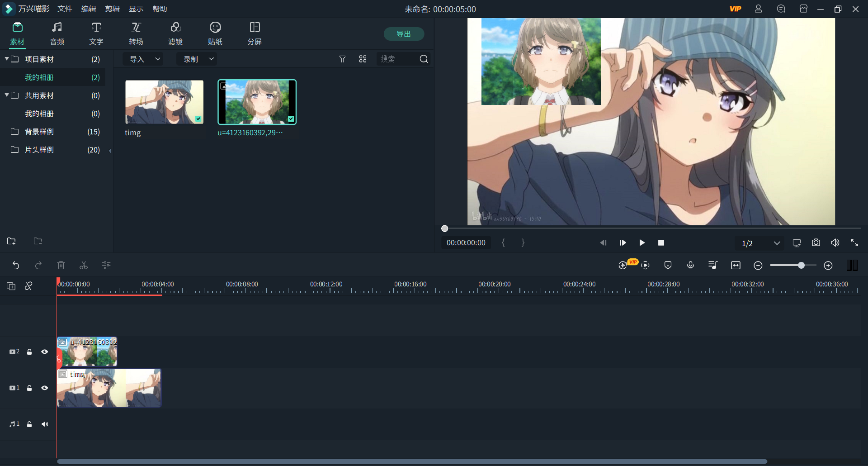The height and width of the screenshot is (466, 868).
Task: Mute audio track 1
Action: click(45, 424)
